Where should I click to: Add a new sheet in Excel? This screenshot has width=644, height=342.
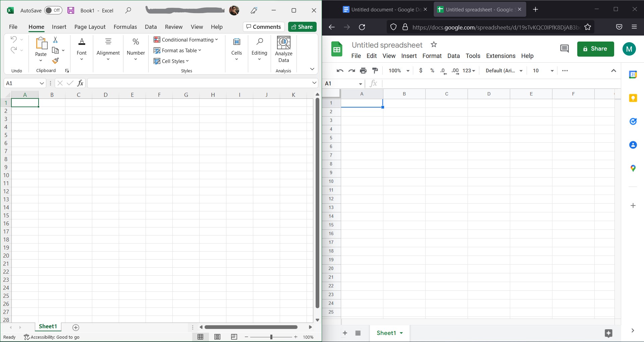click(76, 327)
